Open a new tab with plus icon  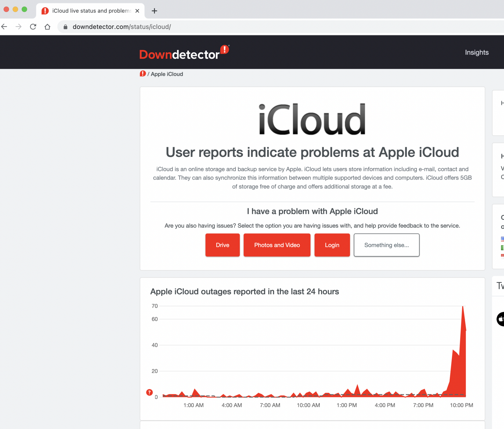pos(154,11)
